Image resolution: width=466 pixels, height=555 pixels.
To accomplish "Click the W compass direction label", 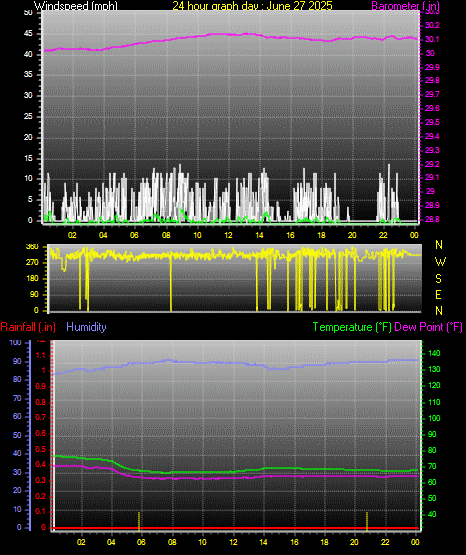I will tap(440, 262).
